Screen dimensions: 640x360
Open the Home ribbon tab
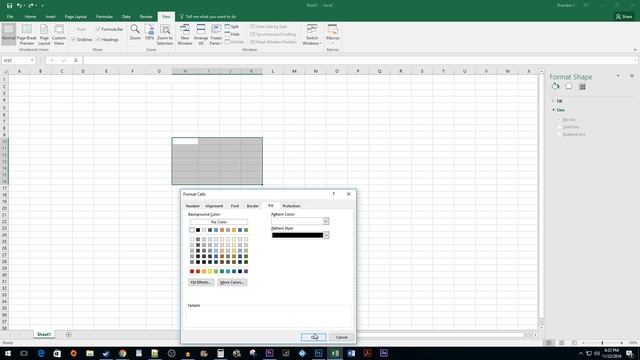[30, 17]
